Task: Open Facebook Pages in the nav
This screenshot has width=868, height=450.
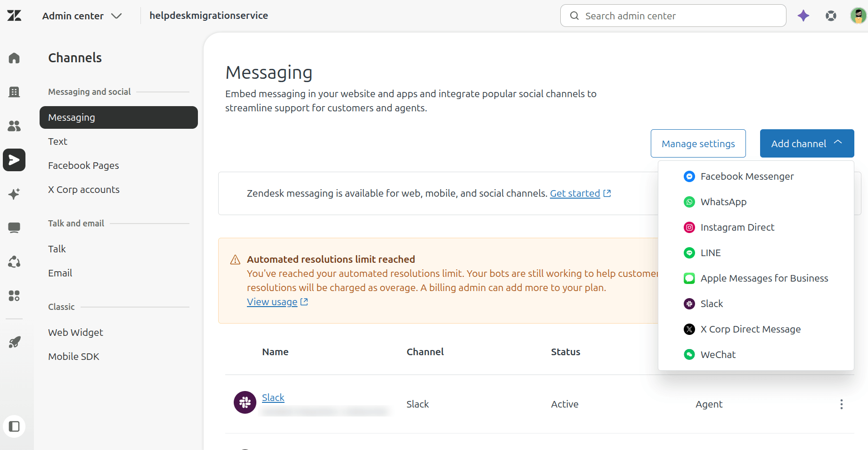Action: tap(119, 166)
